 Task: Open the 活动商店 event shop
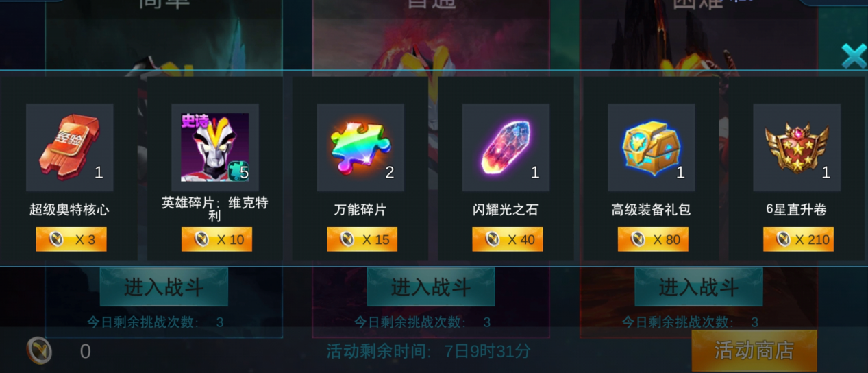[x=754, y=351]
